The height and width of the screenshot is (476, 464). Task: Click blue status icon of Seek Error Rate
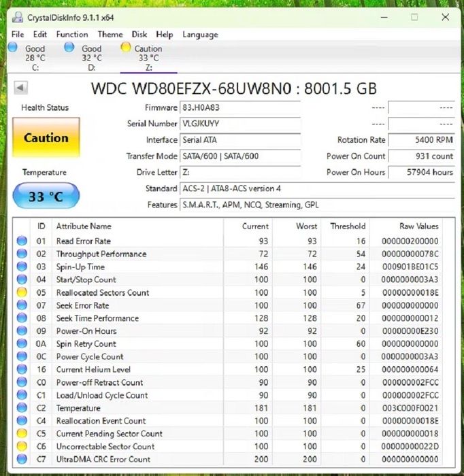[x=22, y=305]
